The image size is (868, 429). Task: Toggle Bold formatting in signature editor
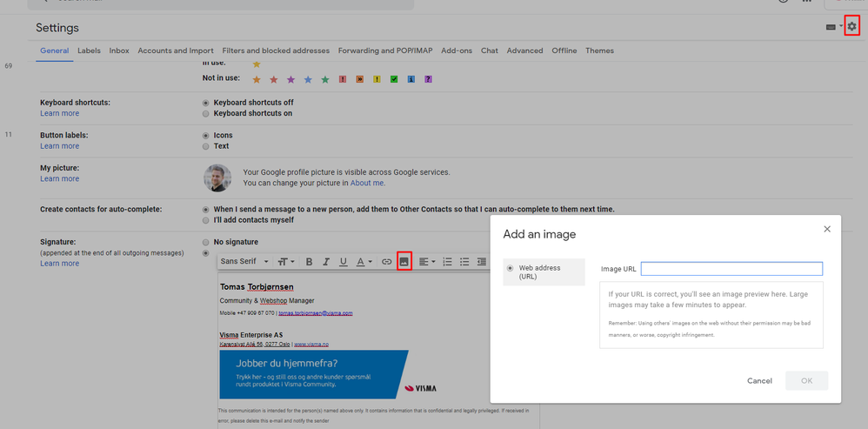(x=310, y=262)
